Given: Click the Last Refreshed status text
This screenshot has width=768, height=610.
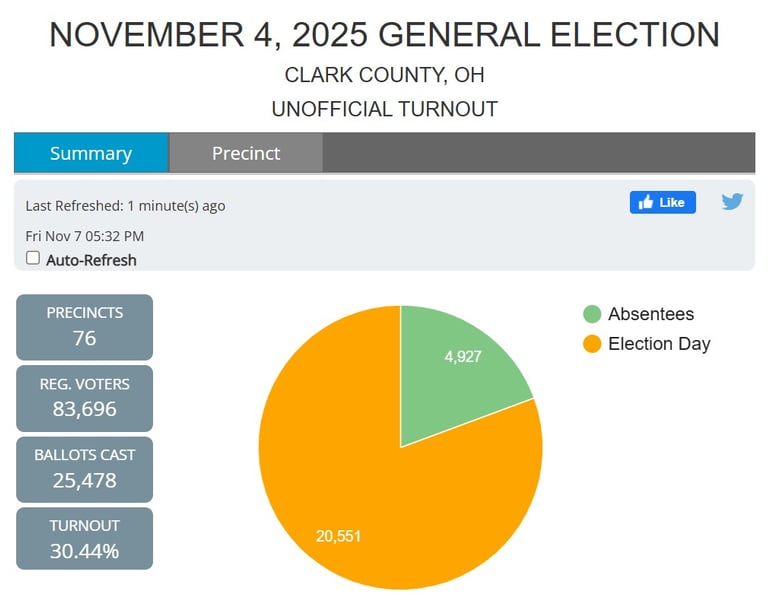Looking at the screenshot, I should click(x=125, y=206).
